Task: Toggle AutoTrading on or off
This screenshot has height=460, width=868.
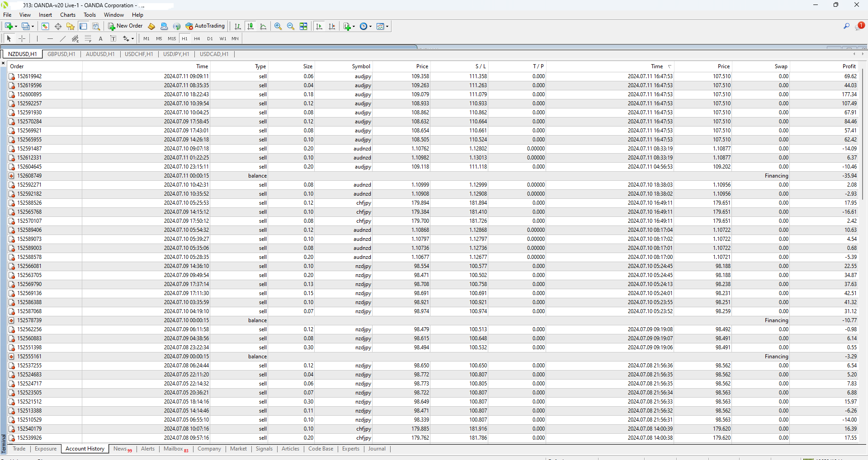Action: [205, 26]
